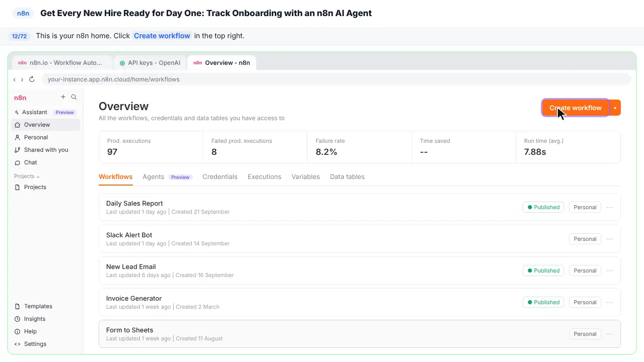Open the more-options menu for Daily Sales Report
The image size is (644, 362).
609,207
